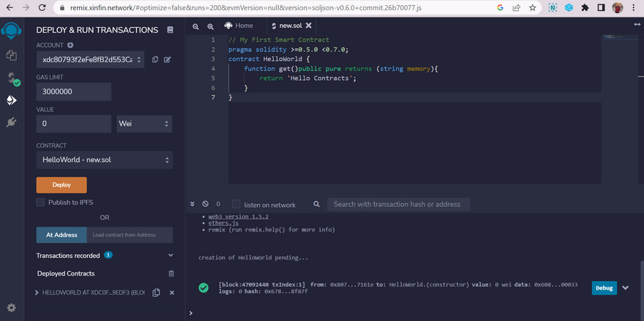
Task: Open Settings gear in left sidebar
Action: pos(11,308)
